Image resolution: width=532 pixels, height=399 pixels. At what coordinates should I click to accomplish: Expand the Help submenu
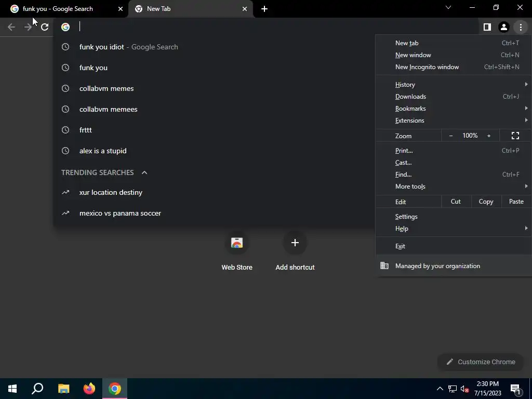tap(454, 229)
